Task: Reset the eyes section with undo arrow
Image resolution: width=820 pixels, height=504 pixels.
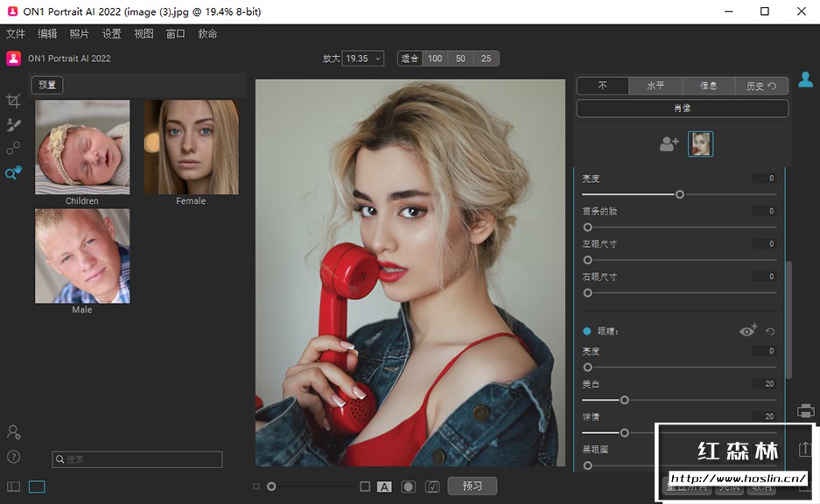Action: (770, 332)
